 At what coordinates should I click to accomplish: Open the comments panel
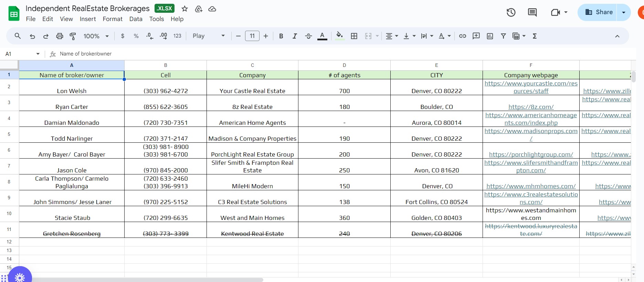(x=532, y=12)
